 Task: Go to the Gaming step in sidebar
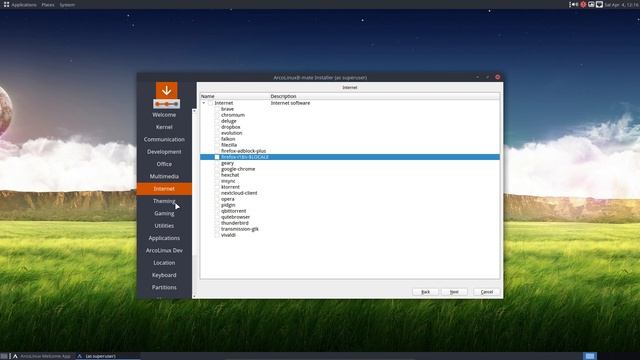164,213
